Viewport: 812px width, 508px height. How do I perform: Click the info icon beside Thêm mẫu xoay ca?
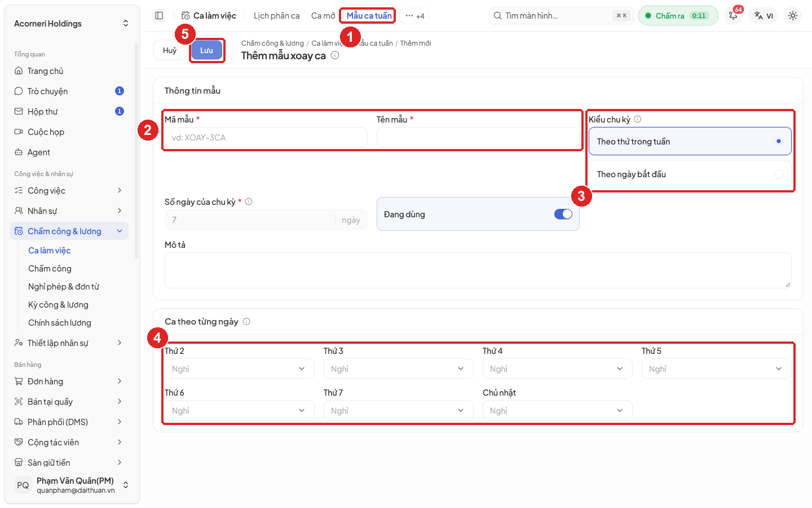(x=335, y=55)
